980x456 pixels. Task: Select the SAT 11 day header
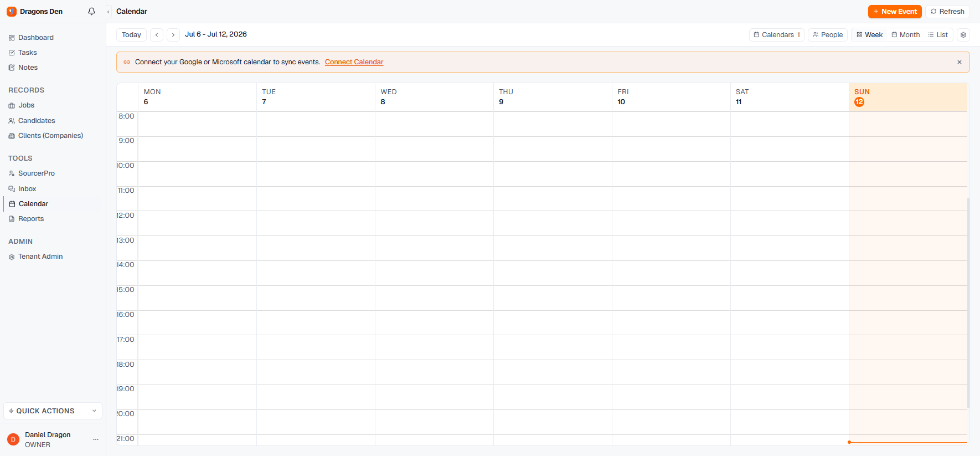tap(790, 97)
